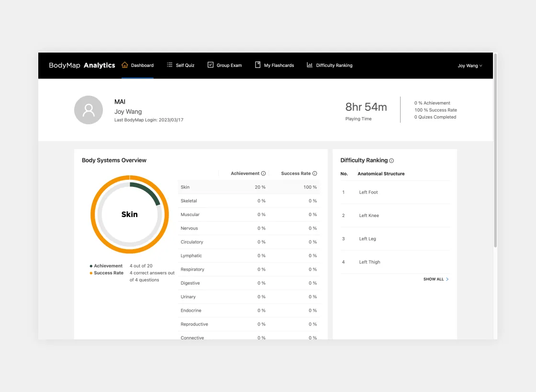Click the BodyMap Analytics logo
The image size is (536, 392).
coord(81,65)
